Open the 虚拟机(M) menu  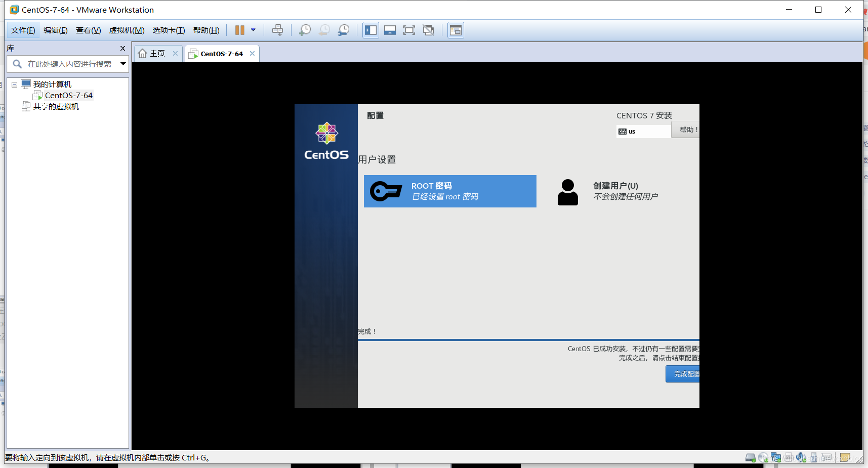tap(127, 30)
